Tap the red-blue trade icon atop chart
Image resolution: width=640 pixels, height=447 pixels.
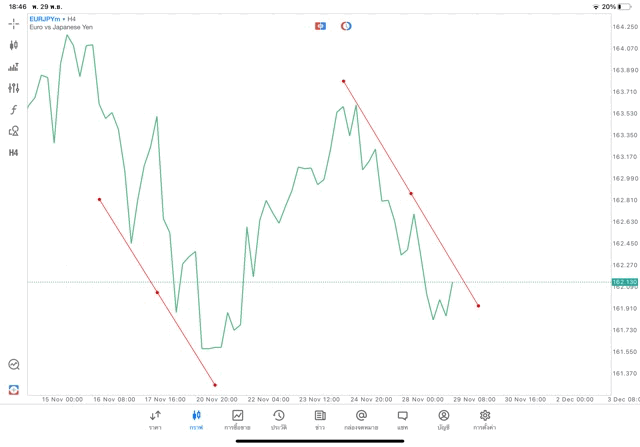[320, 25]
